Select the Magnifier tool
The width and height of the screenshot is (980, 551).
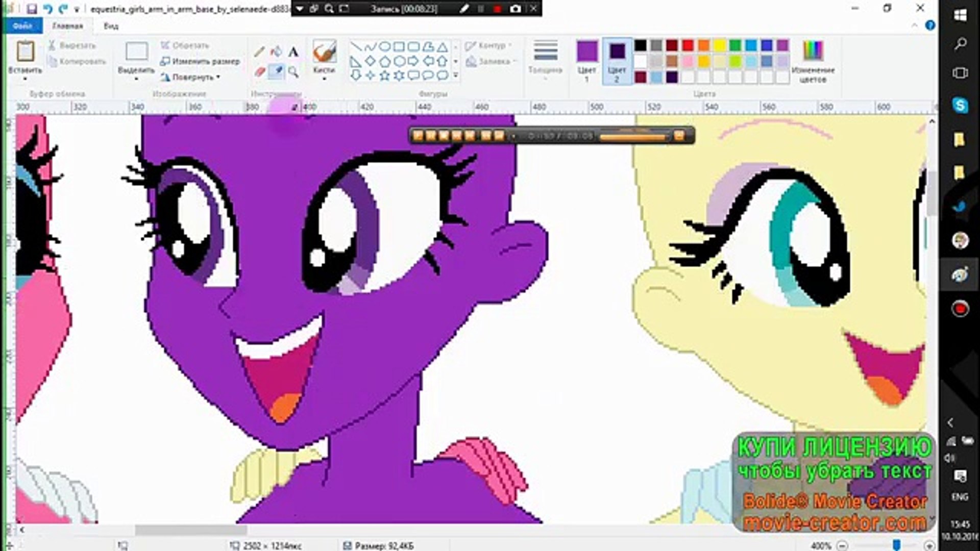[x=293, y=71]
